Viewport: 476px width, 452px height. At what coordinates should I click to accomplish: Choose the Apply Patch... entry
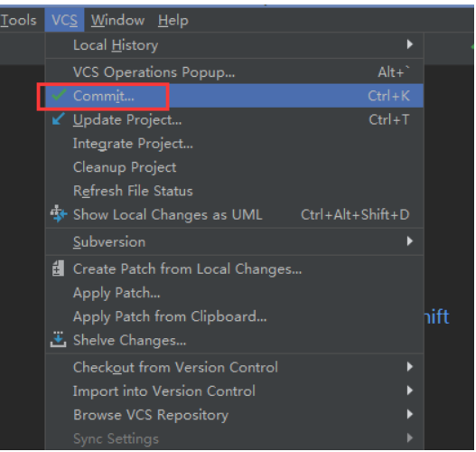pyautogui.click(x=234, y=293)
